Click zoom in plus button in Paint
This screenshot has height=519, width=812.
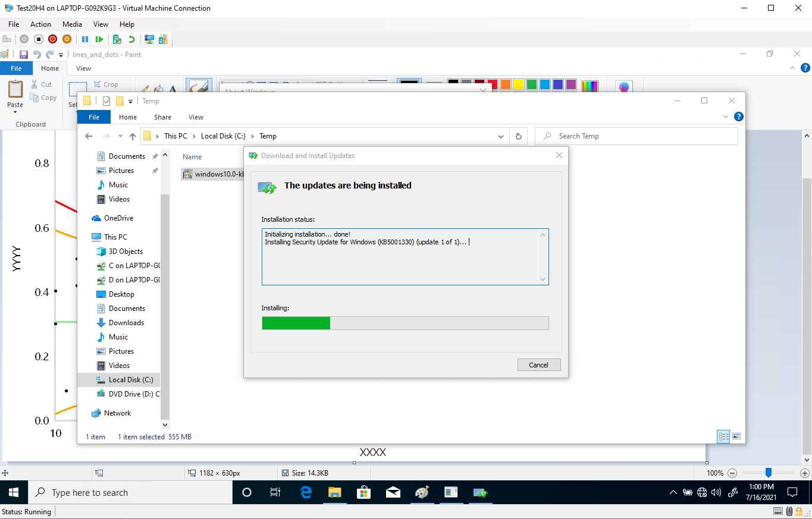[805, 473]
